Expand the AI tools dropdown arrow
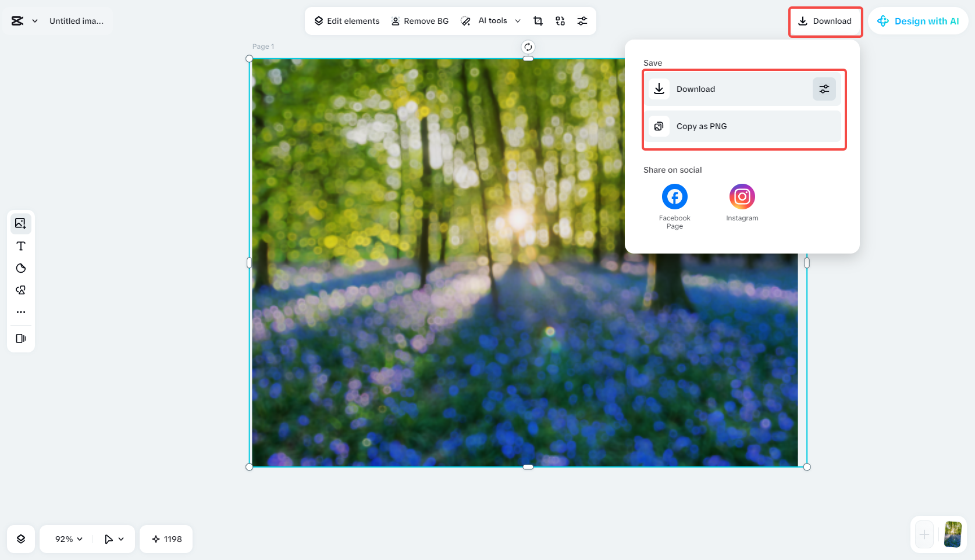Viewport: 975px width, 560px height. pyautogui.click(x=518, y=21)
